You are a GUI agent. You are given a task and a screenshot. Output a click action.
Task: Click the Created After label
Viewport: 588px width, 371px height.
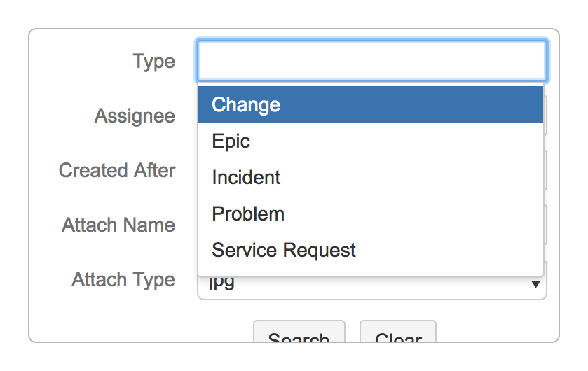(117, 170)
